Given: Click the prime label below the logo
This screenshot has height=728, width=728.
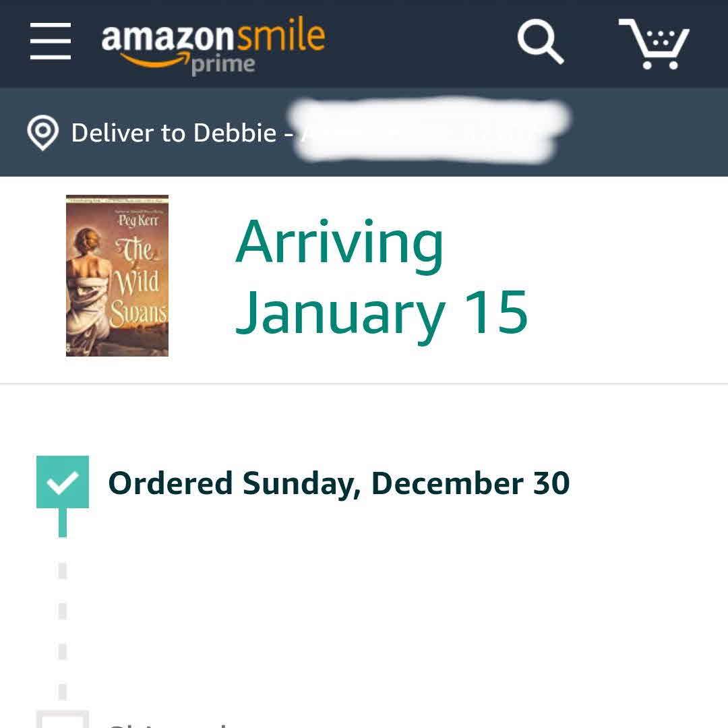Looking at the screenshot, I should [223, 65].
